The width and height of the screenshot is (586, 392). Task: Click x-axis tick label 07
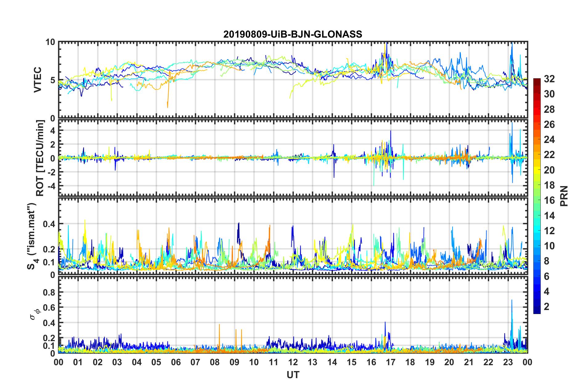click(x=195, y=362)
